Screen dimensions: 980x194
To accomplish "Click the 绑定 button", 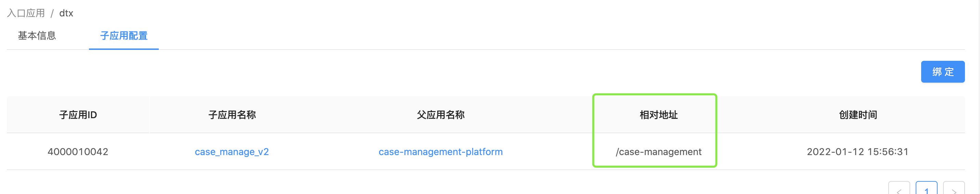I will pos(943,72).
